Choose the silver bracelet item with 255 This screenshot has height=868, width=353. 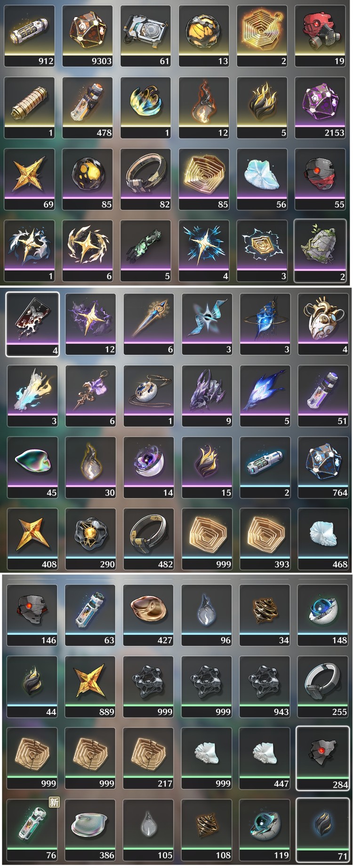click(x=322, y=687)
